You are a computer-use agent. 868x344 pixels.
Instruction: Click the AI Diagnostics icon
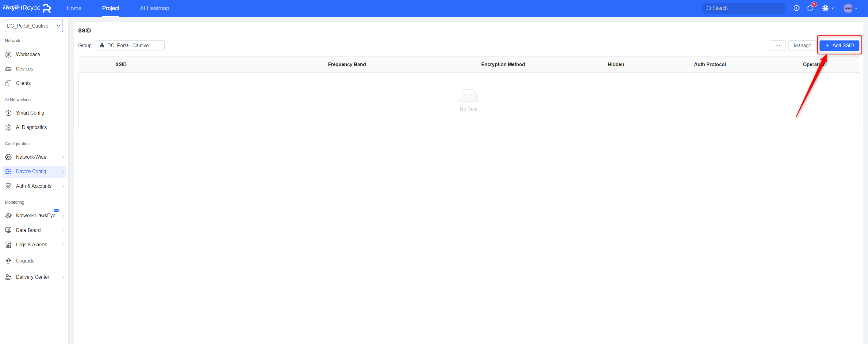[x=8, y=127]
